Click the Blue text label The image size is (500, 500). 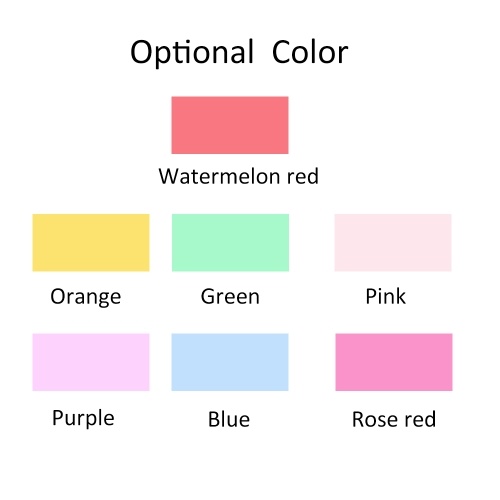[229, 419]
